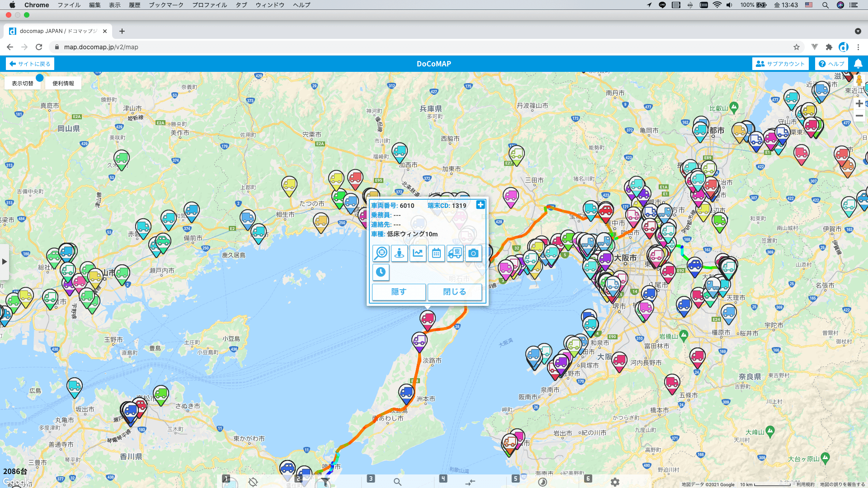Go back in browser history
868x488 pixels.
point(10,47)
